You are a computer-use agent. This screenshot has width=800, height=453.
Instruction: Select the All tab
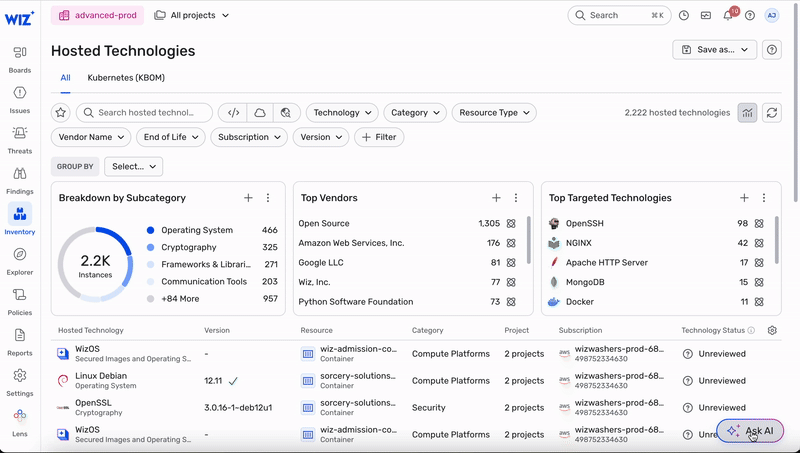tap(65, 77)
